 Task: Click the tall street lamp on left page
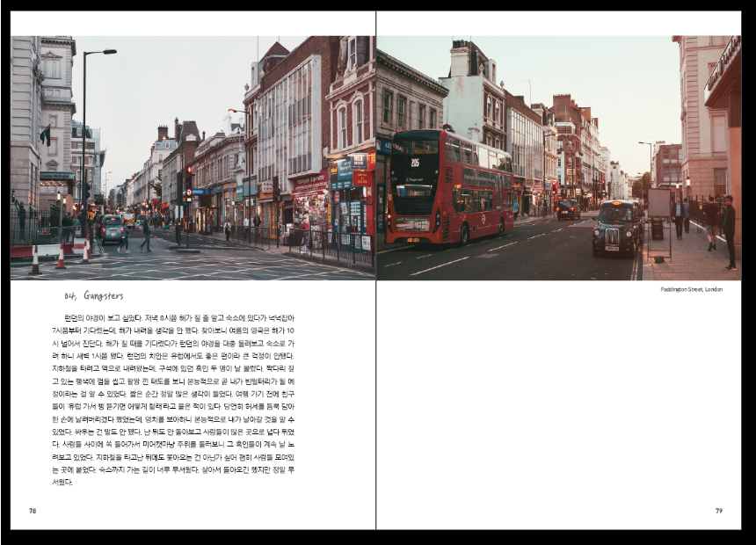(85, 132)
